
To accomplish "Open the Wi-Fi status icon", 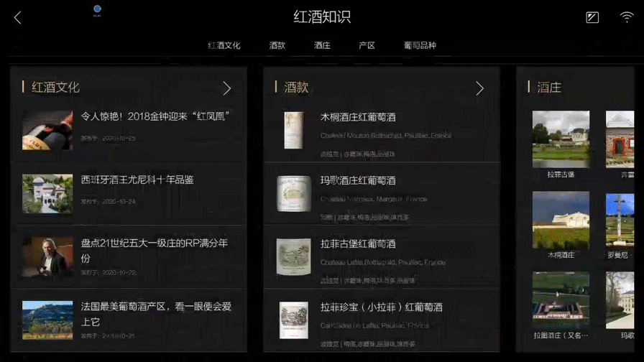I will 626,17.
